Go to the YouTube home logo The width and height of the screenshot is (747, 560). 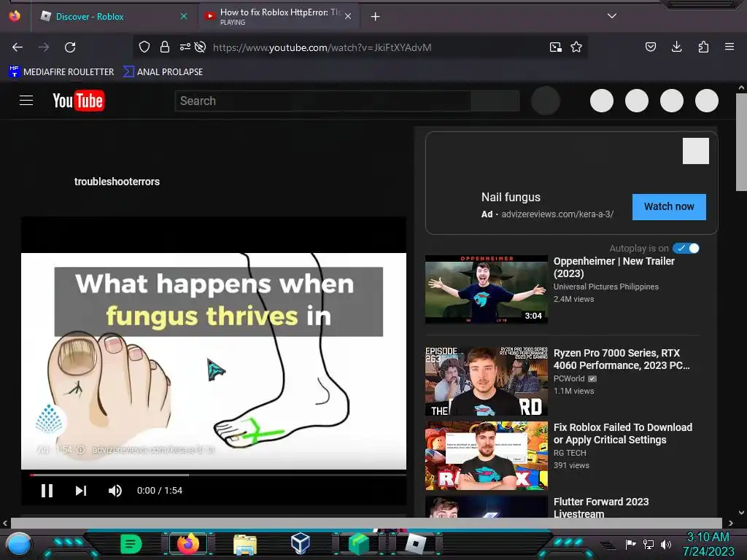(x=79, y=101)
